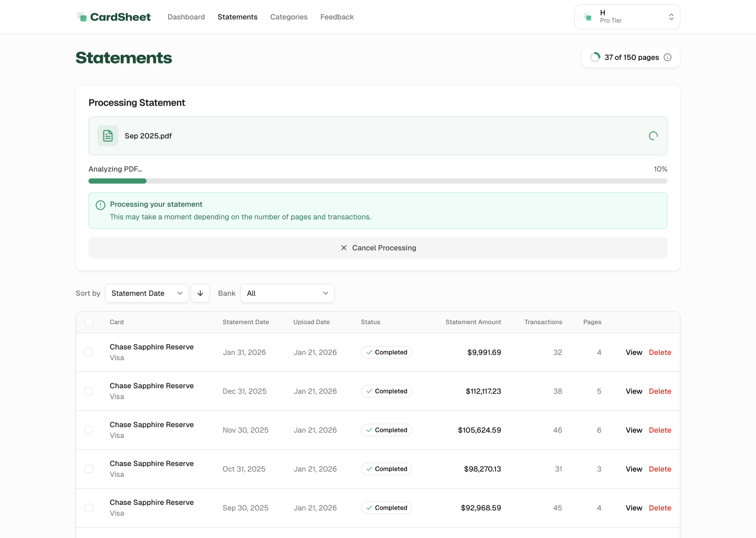This screenshot has height=538, width=756.
Task: Open the Bank filter dropdown
Action: [x=287, y=293]
